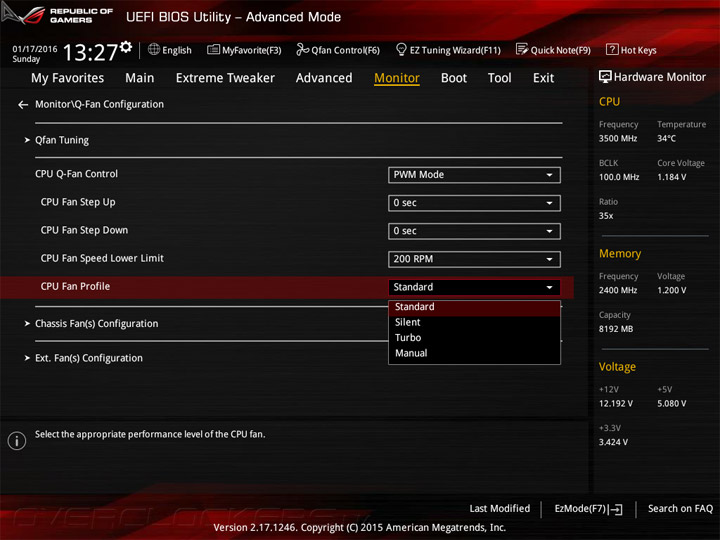The image size is (720, 540).
Task: Open Search on FAQ
Action: coord(680,509)
